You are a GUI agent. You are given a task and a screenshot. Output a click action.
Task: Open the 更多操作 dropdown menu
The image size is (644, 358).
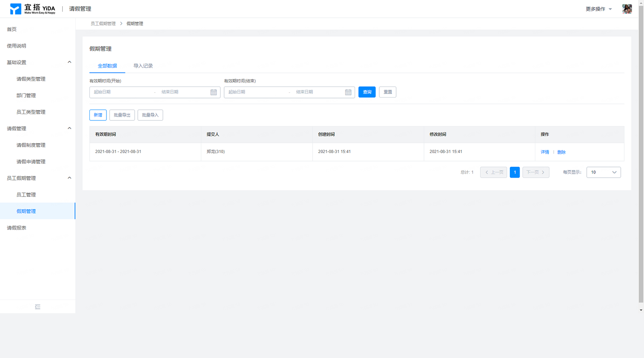[x=599, y=9]
